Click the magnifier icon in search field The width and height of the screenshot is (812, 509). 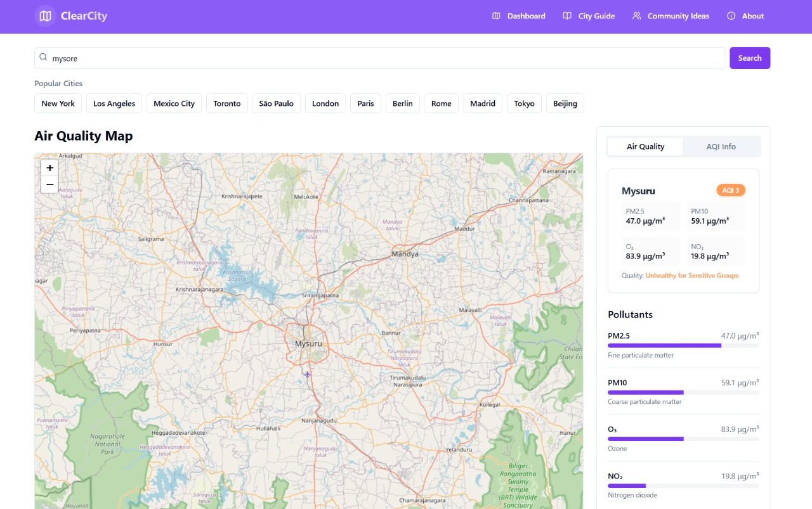point(43,58)
